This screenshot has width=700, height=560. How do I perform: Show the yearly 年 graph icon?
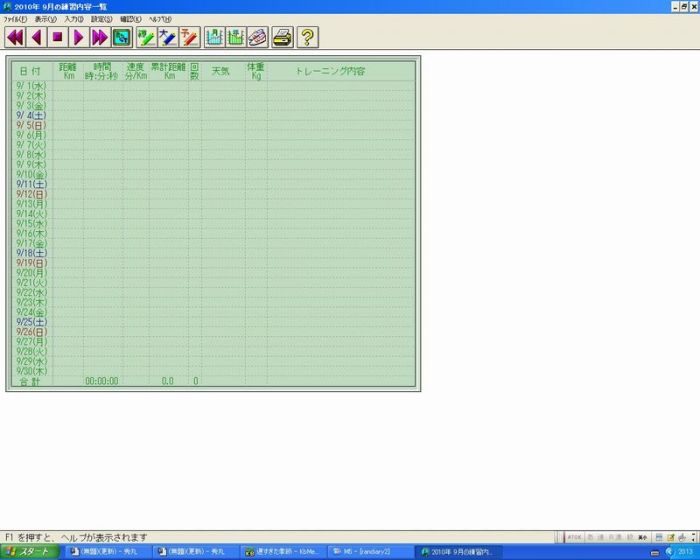236,38
